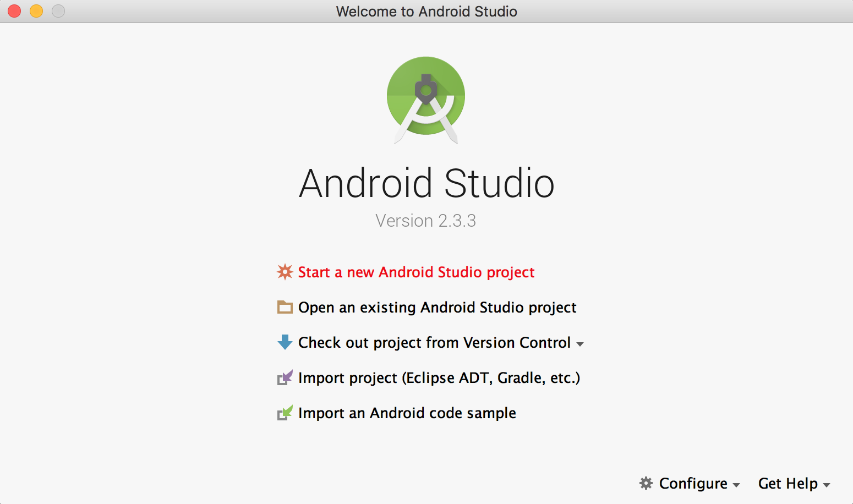This screenshot has width=853, height=504.
Task: Click the red starburst Android Studio project icon
Action: 285,272
